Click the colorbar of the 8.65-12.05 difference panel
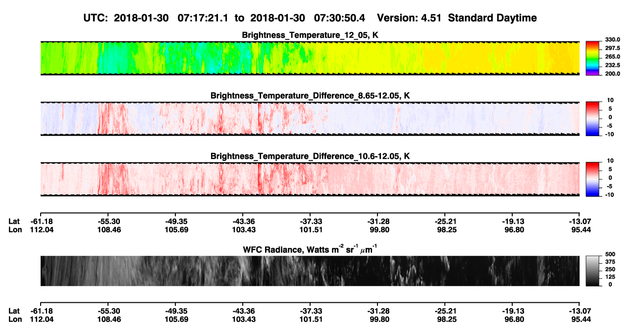 tap(593, 118)
